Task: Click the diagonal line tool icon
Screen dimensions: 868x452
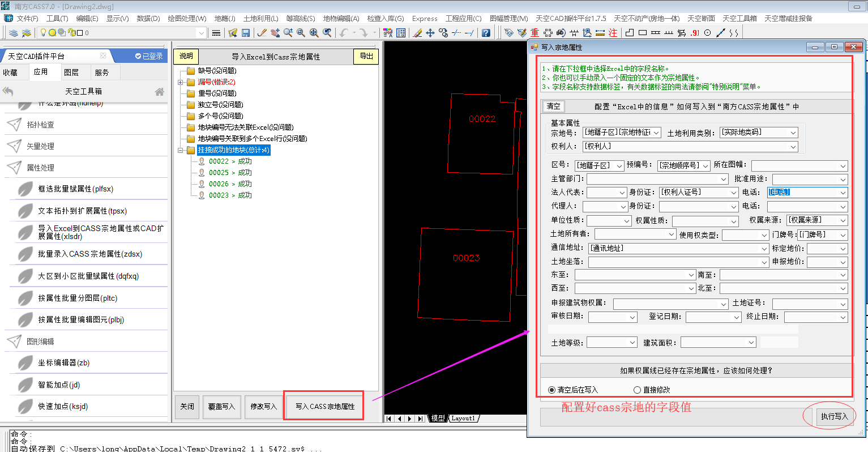Action: [x=721, y=33]
